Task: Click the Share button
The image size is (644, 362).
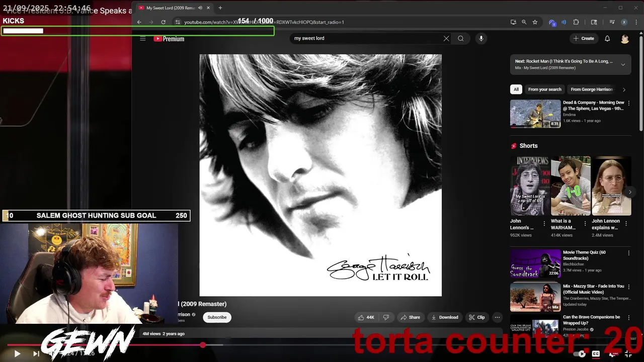Action: coord(410,317)
